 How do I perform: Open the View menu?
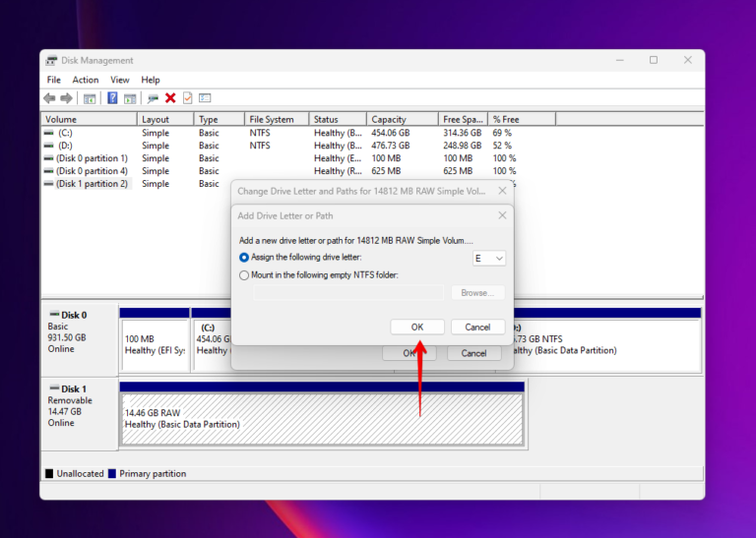click(x=120, y=80)
